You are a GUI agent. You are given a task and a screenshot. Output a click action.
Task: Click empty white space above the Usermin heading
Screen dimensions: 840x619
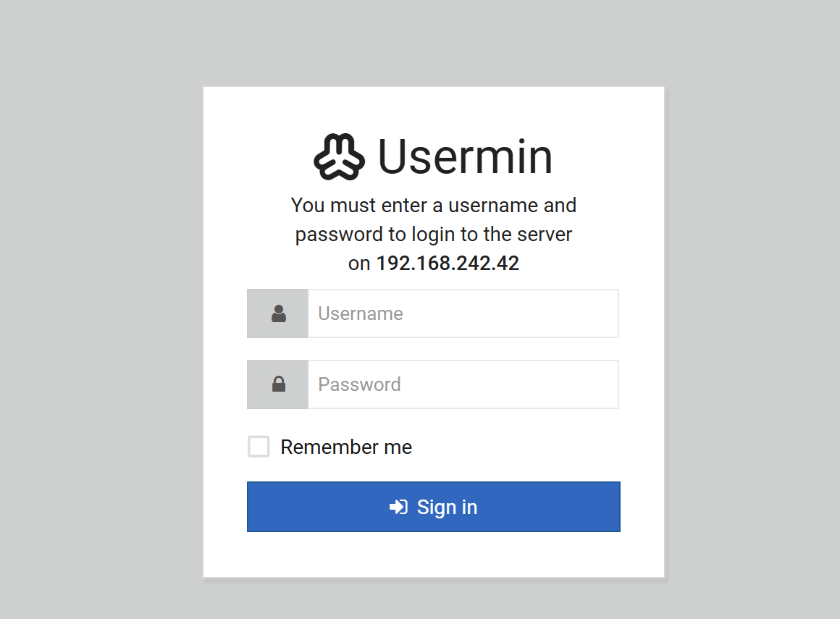click(x=433, y=109)
